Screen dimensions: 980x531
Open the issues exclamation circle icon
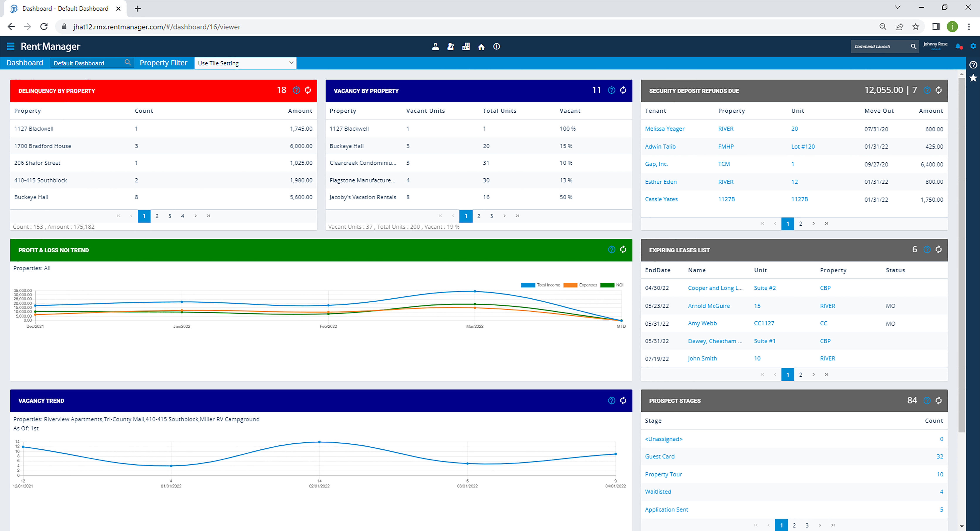(497, 46)
